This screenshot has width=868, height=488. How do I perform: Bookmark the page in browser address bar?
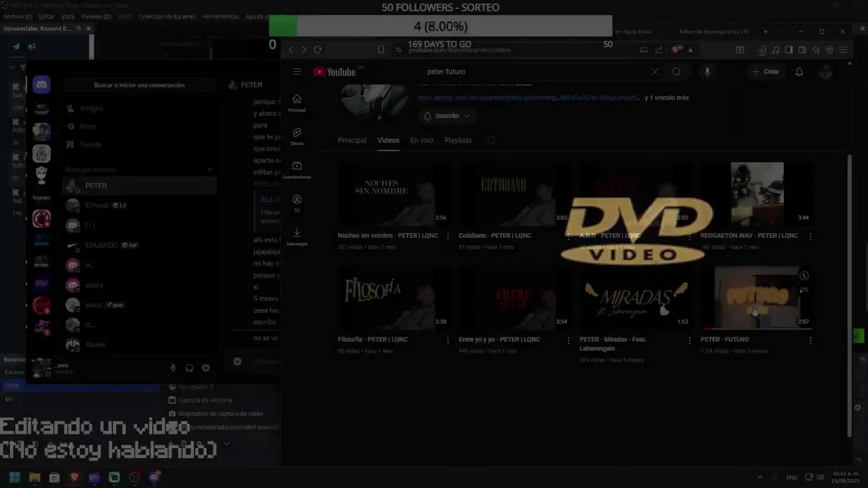(x=380, y=49)
